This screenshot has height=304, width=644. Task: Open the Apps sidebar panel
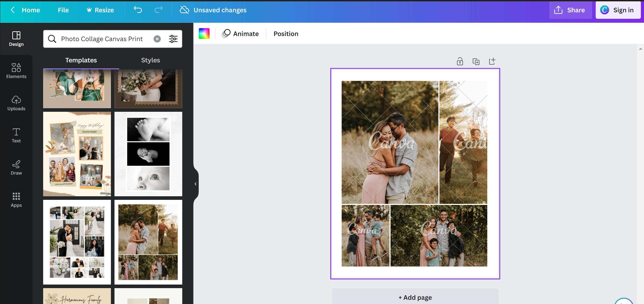[x=16, y=200]
